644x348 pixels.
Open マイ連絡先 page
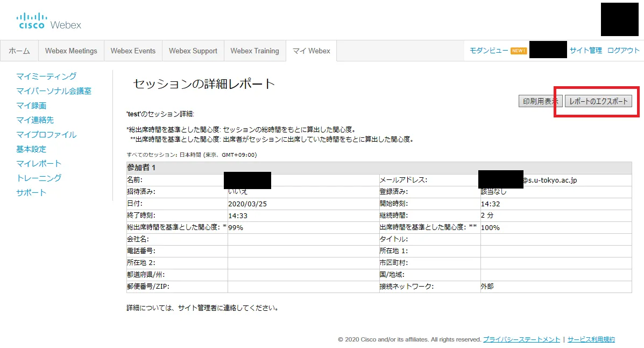coord(35,120)
